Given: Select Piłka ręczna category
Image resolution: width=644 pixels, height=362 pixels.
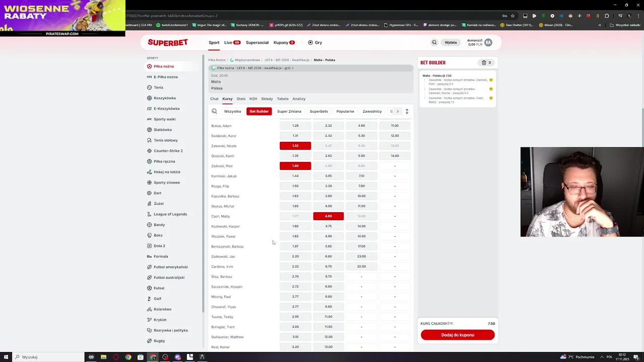Looking at the screenshot, I should coord(161,161).
